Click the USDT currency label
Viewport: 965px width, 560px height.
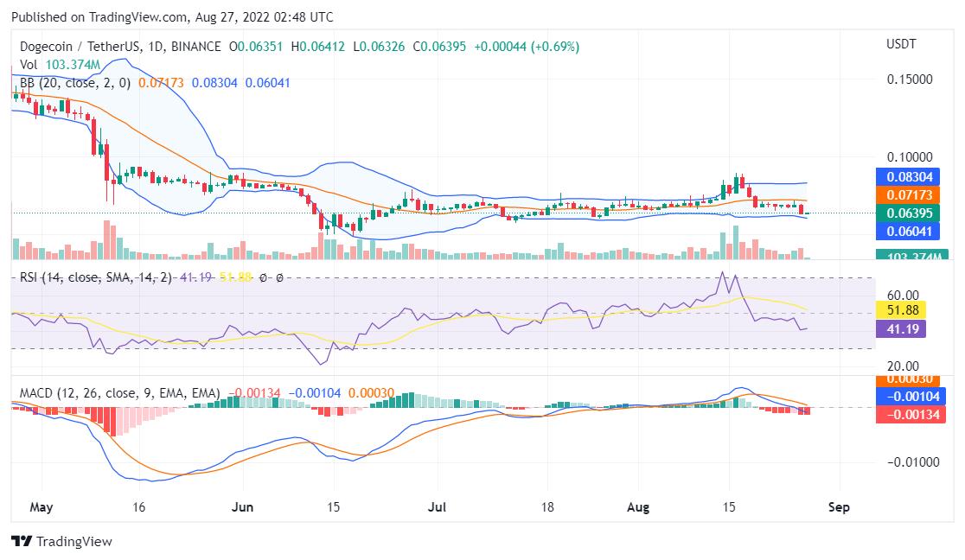901,44
